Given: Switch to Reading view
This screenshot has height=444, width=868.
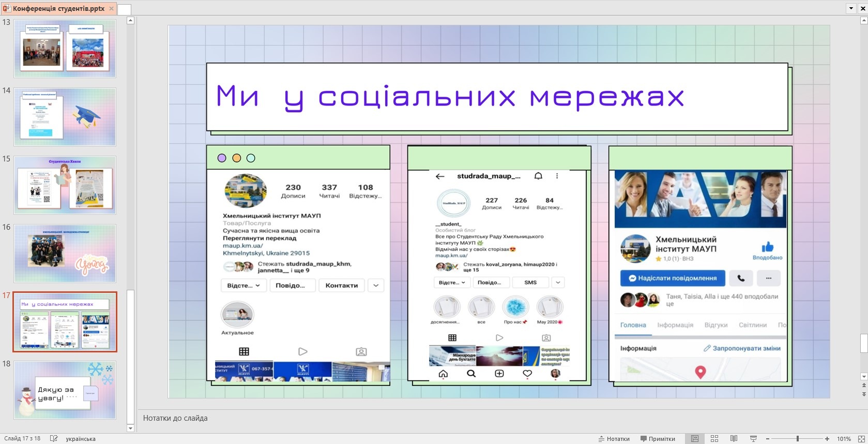Looking at the screenshot, I should click(x=734, y=438).
